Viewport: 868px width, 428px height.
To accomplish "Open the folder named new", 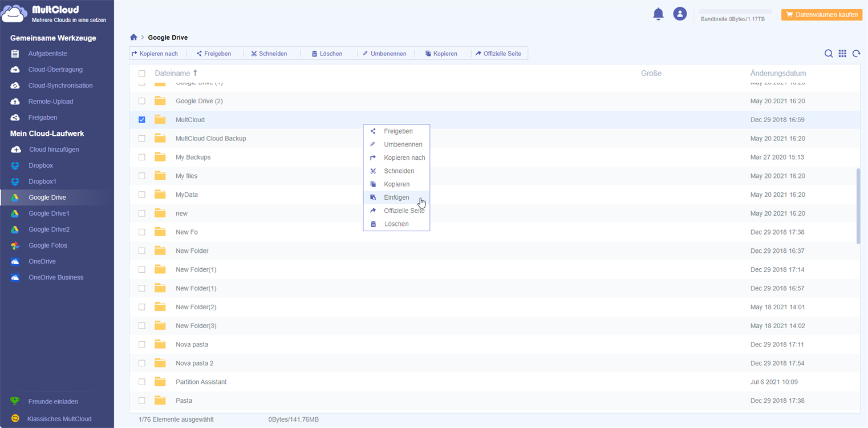I will pyautogui.click(x=181, y=213).
